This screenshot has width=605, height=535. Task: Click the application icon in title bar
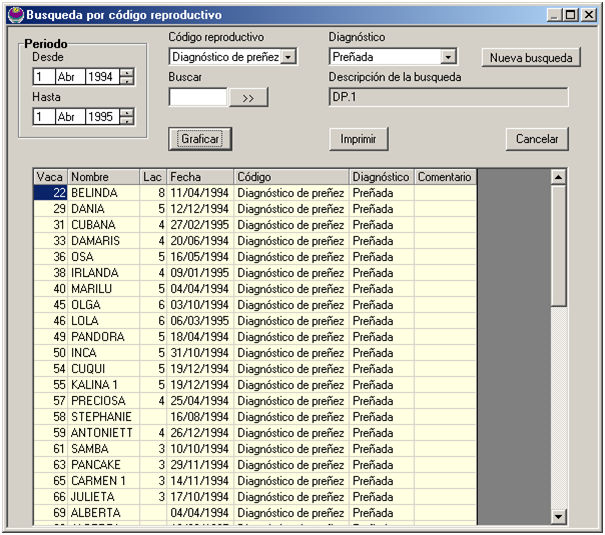point(16,15)
